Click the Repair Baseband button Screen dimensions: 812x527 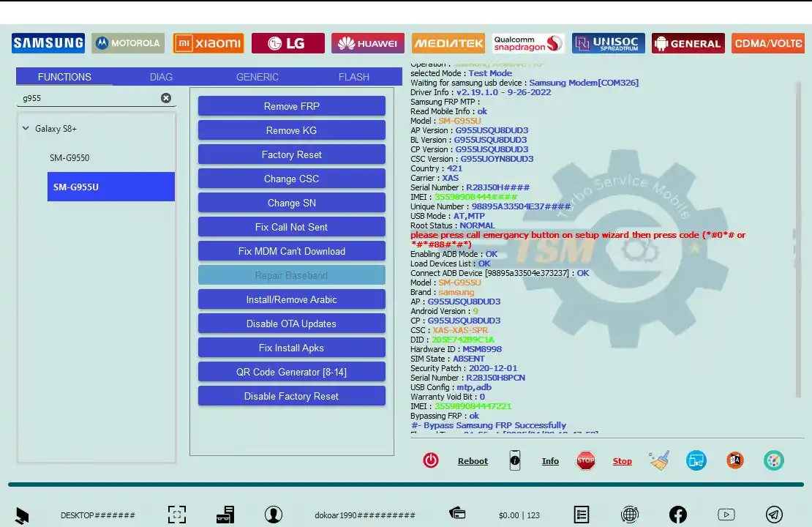tap(292, 275)
